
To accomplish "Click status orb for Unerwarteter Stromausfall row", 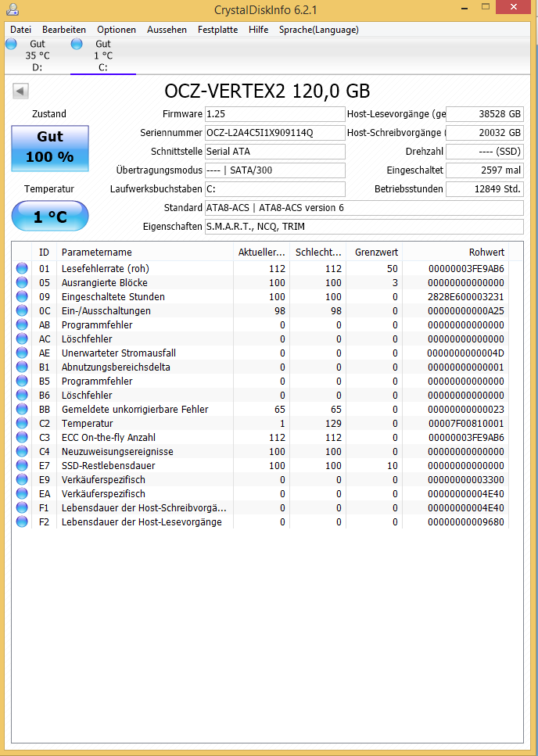I will click(x=22, y=353).
